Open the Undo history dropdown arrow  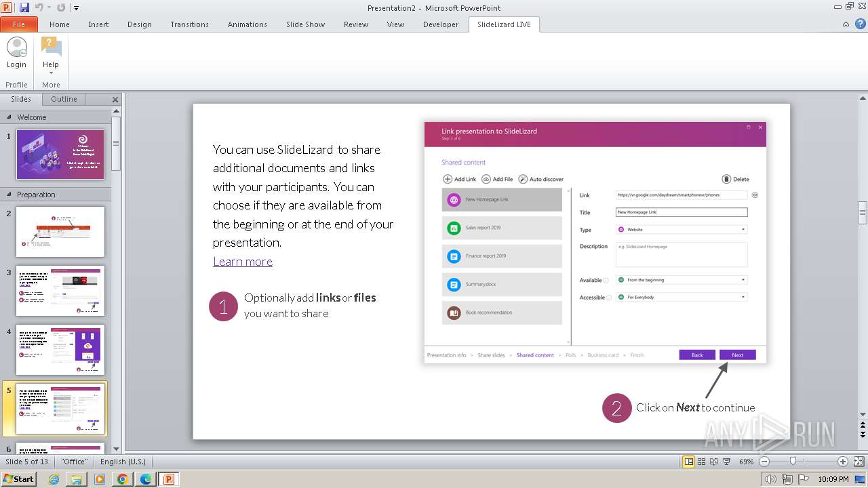pos(48,8)
